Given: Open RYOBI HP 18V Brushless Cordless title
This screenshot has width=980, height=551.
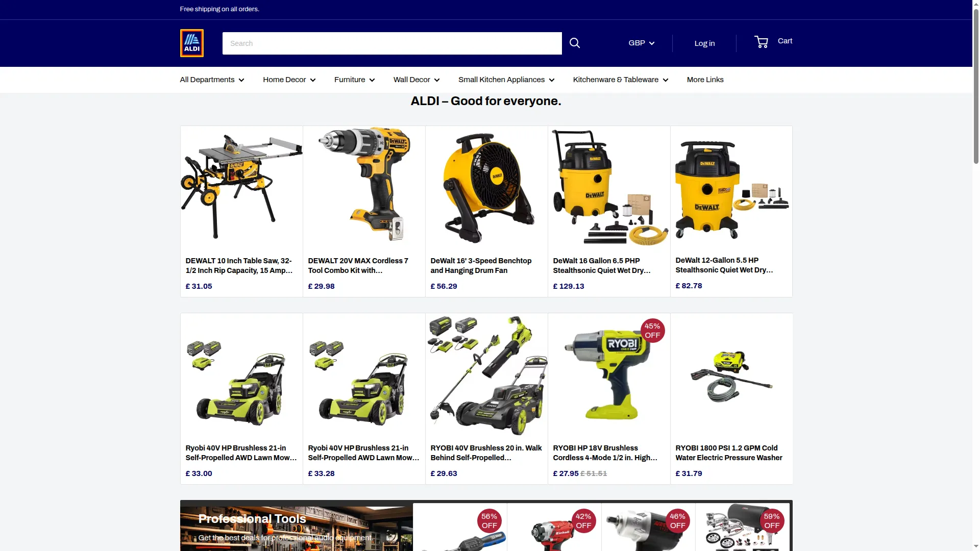Looking at the screenshot, I should click(x=605, y=453).
